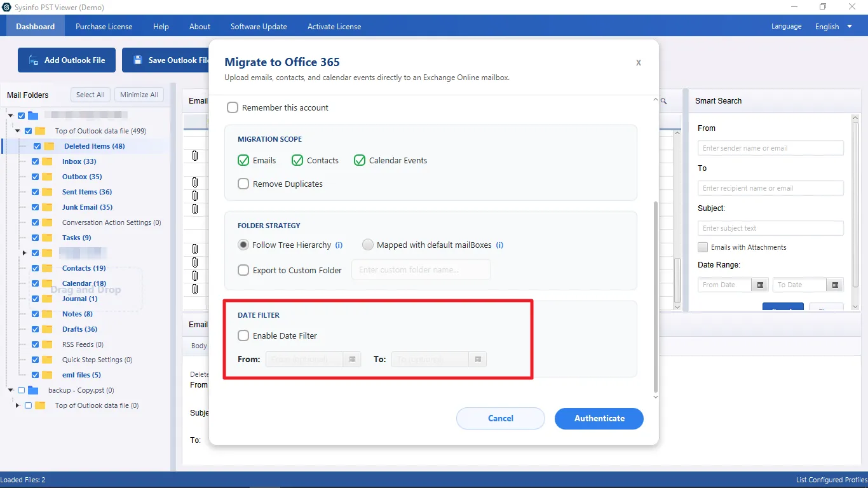Click the Outbox folder icon

click(47, 177)
